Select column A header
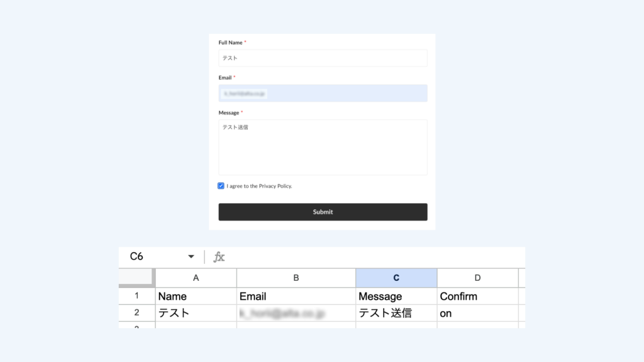The height and width of the screenshot is (362, 644). (196, 278)
